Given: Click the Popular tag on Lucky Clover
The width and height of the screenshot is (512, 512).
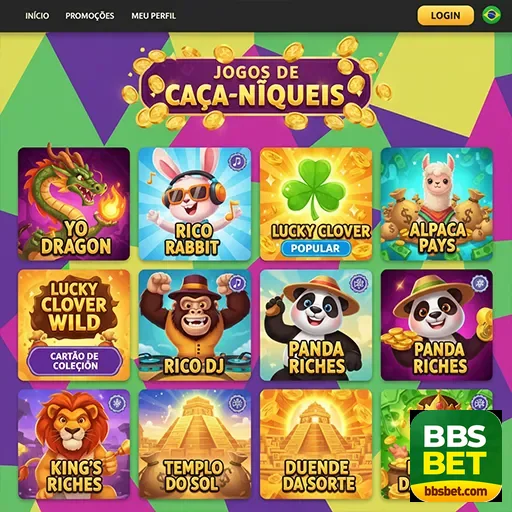Looking at the screenshot, I should (x=315, y=248).
